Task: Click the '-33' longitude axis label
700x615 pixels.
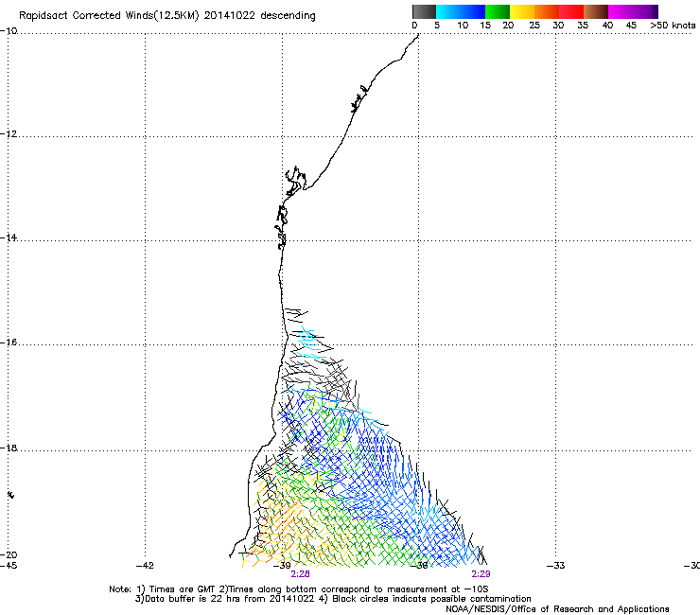Action: coord(556,566)
